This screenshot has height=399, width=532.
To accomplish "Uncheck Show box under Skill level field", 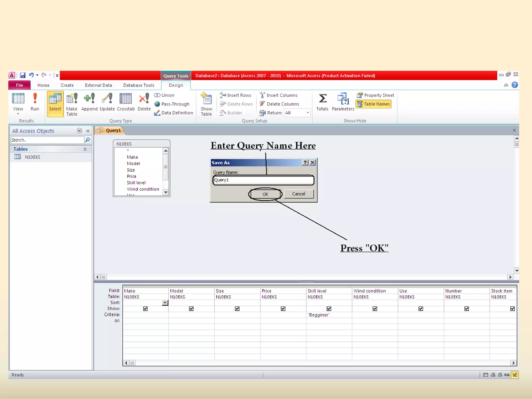I will tap(329, 309).
